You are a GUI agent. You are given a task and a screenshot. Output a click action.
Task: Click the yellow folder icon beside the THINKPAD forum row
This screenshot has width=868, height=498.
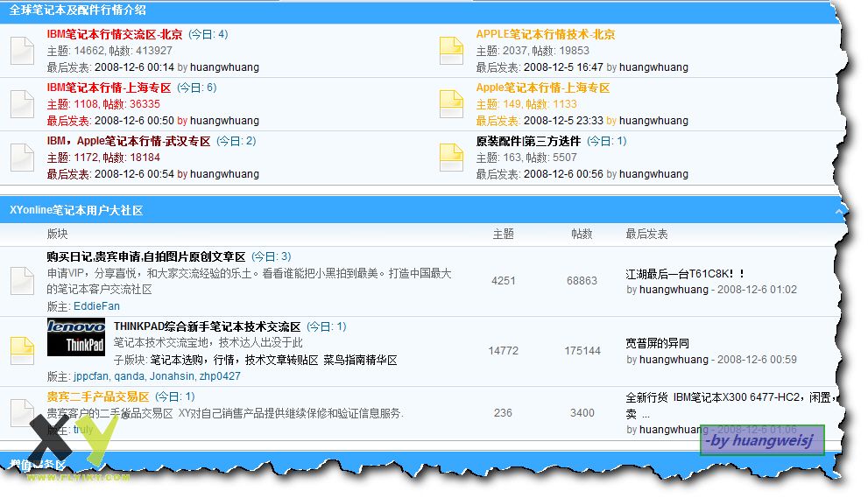pyautogui.click(x=22, y=351)
